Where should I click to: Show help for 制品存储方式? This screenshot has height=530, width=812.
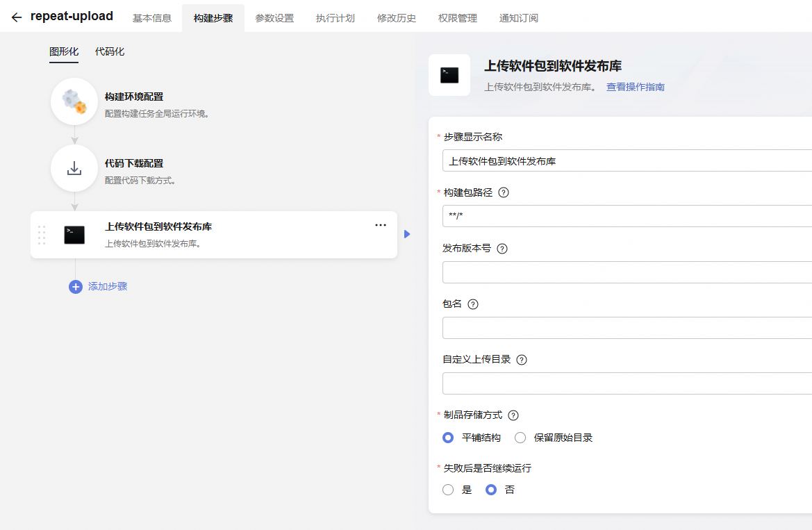coord(513,415)
